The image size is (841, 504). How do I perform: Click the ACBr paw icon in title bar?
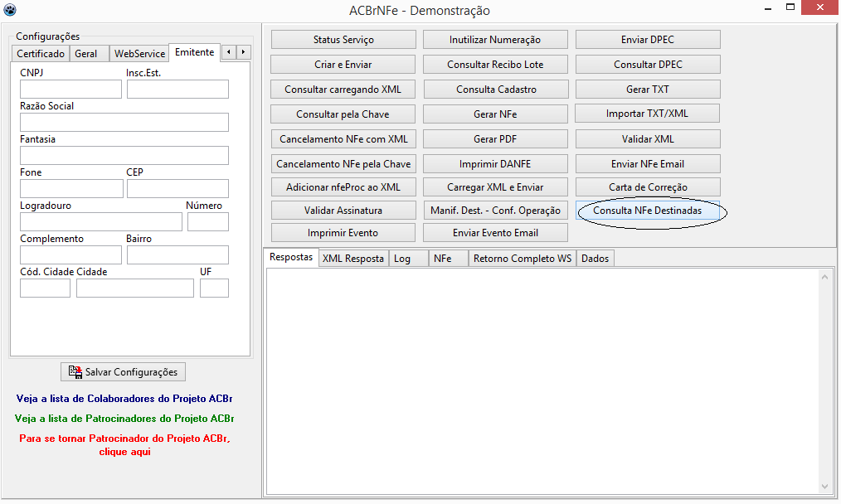coord(10,10)
